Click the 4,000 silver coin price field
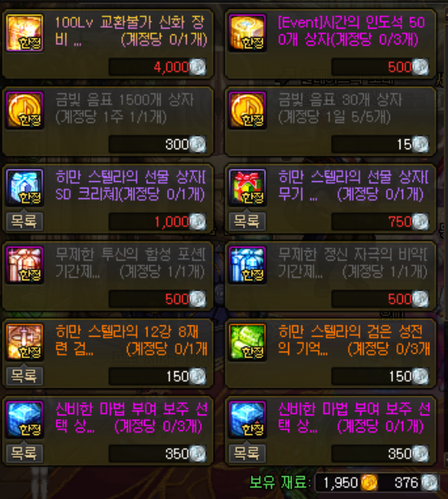The width and height of the screenshot is (448, 499). (157, 67)
